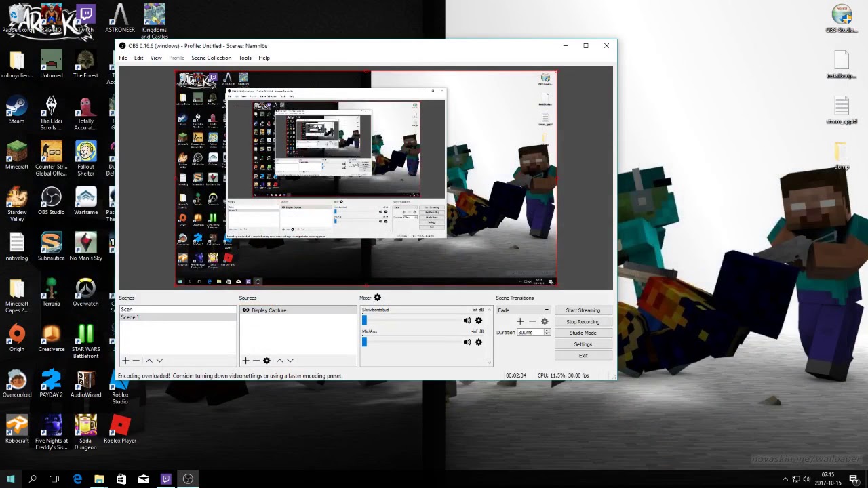Image resolution: width=868 pixels, height=488 pixels.
Task: Mute the Skrivbordsljud audio channel
Action: coord(467,321)
